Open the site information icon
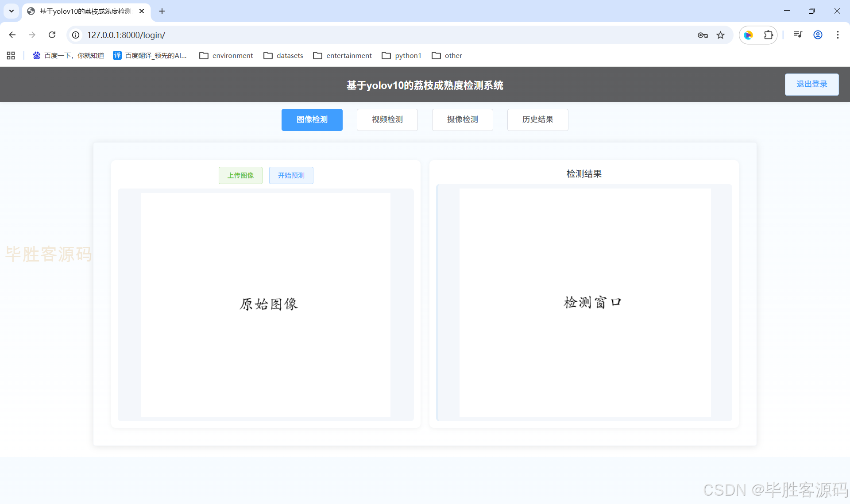Image resolution: width=850 pixels, height=504 pixels. click(x=76, y=35)
